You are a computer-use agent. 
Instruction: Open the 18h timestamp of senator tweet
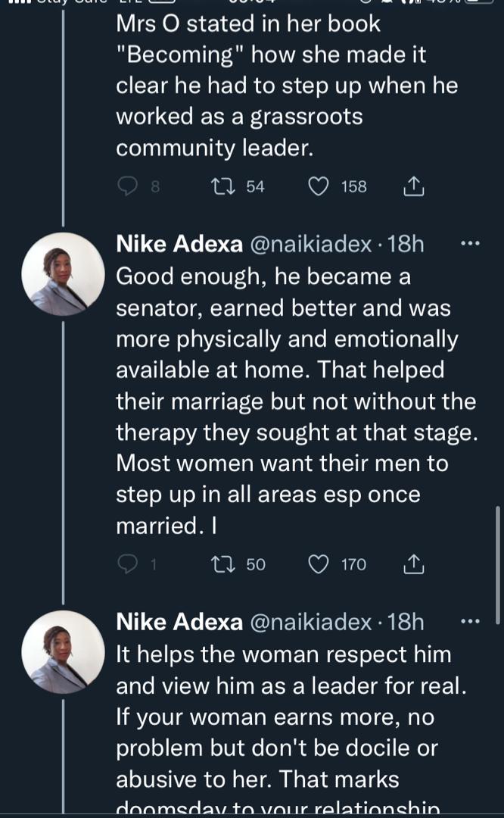tap(406, 244)
